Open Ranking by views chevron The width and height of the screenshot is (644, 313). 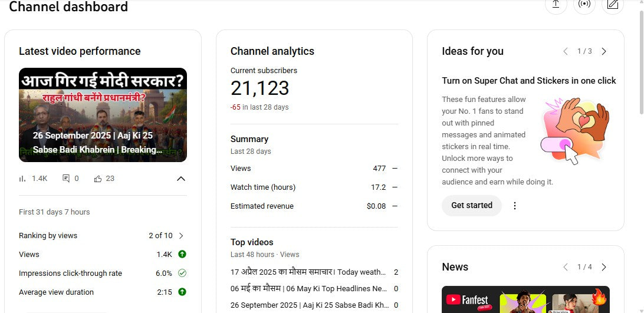(x=181, y=236)
